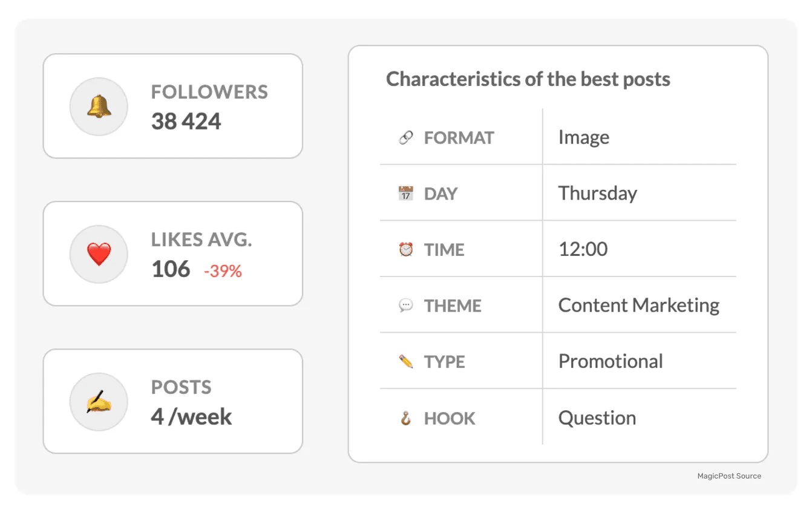Click the Thursday day value
This screenshot has width=812, height=513.
pyautogui.click(x=598, y=194)
